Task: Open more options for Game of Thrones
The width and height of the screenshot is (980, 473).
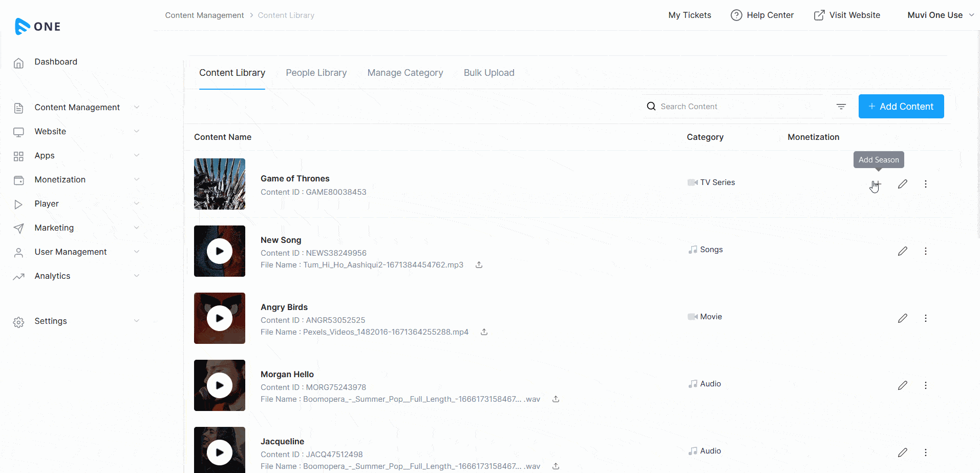Action: pyautogui.click(x=926, y=184)
